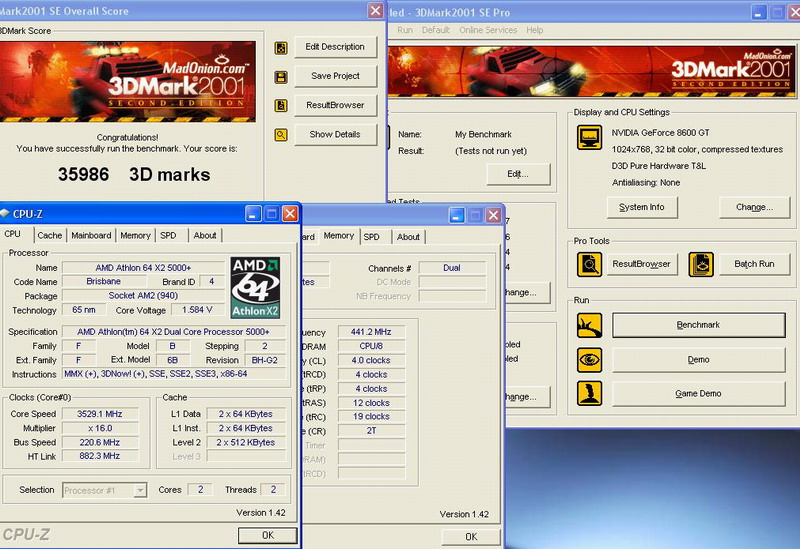Click the Multiplier value x 16.0
The height and width of the screenshot is (549, 800).
coord(100,428)
